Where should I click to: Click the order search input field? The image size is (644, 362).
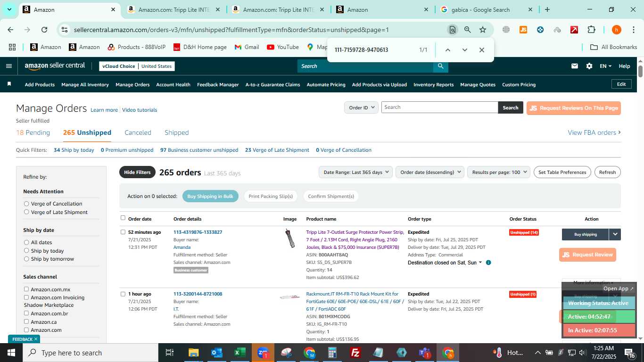pyautogui.click(x=439, y=107)
